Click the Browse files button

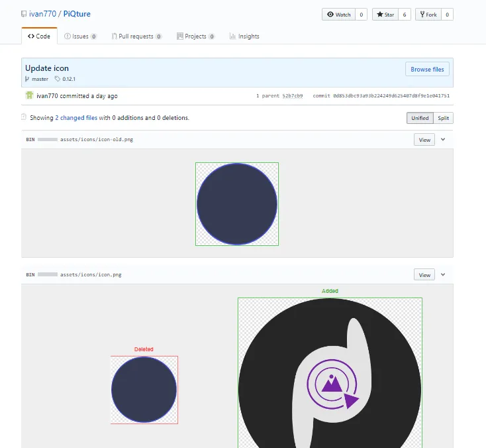coord(427,69)
